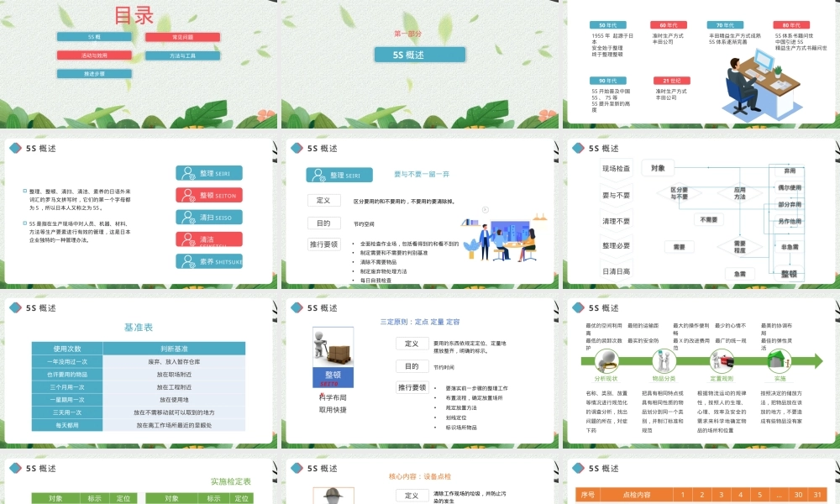Click the 分析现状 figure icon on the green arrow

click(606, 360)
